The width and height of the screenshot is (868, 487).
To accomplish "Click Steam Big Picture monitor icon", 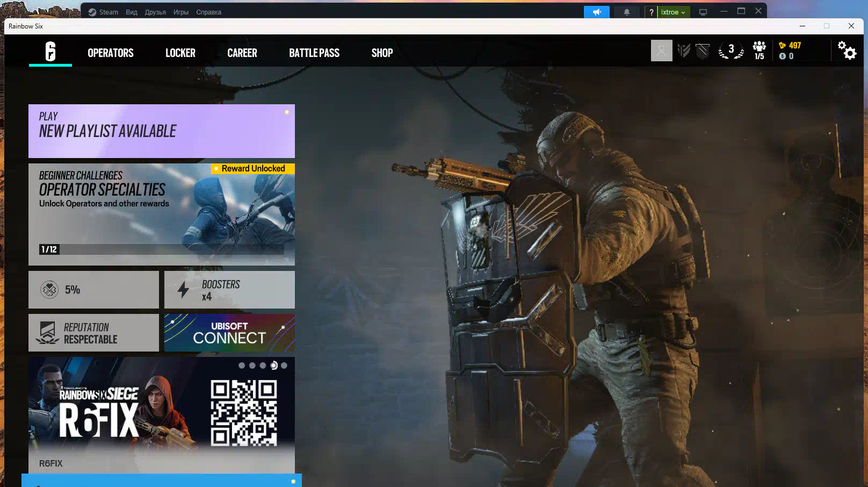I will (703, 12).
